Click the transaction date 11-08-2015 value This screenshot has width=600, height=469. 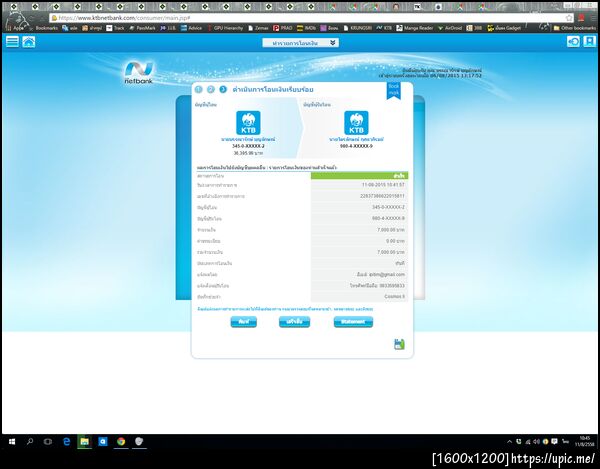pyautogui.click(x=383, y=185)
